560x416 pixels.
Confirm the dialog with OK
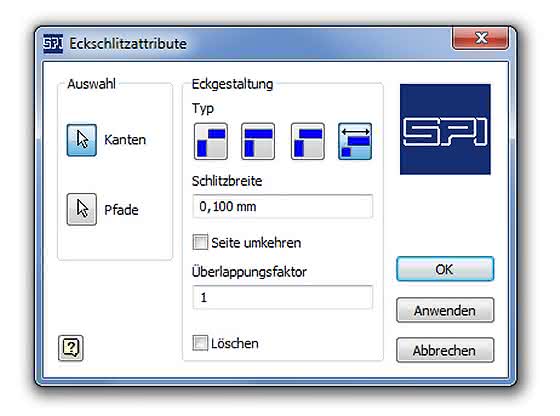pos(445,269)
